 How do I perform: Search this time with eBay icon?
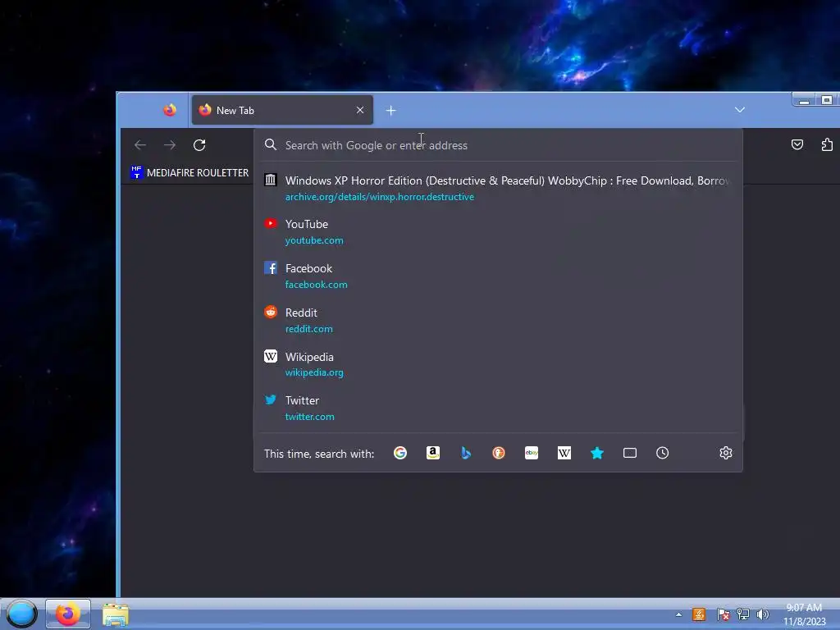click(532, 453)
